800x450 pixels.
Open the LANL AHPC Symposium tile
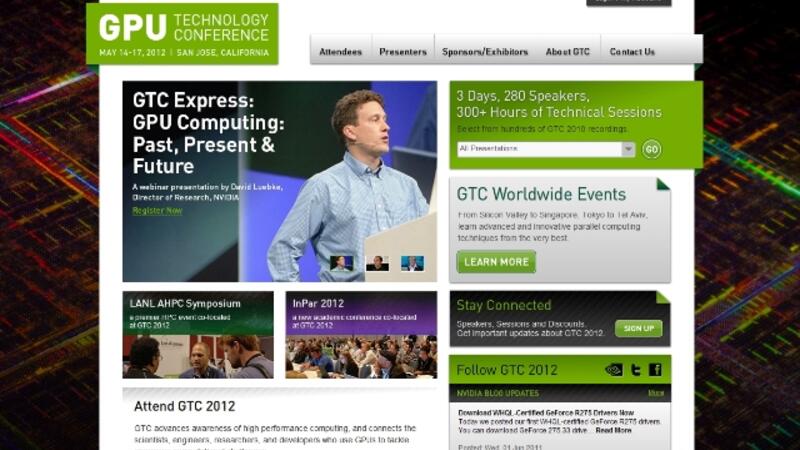point(198,335)
